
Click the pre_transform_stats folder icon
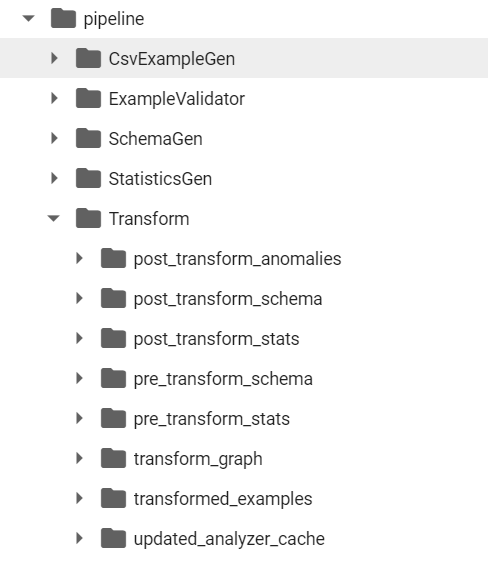113,418
